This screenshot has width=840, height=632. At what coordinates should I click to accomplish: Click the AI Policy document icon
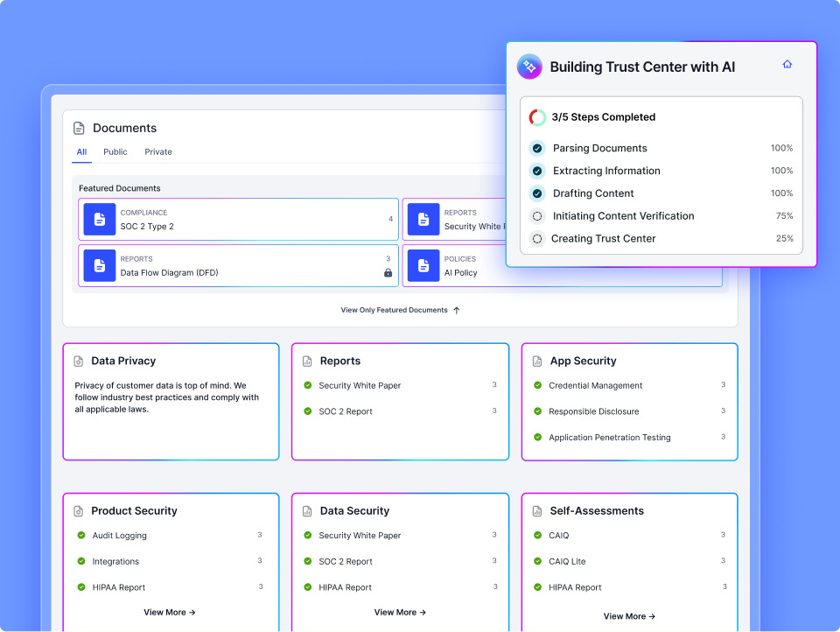click(x=423, y=265)
